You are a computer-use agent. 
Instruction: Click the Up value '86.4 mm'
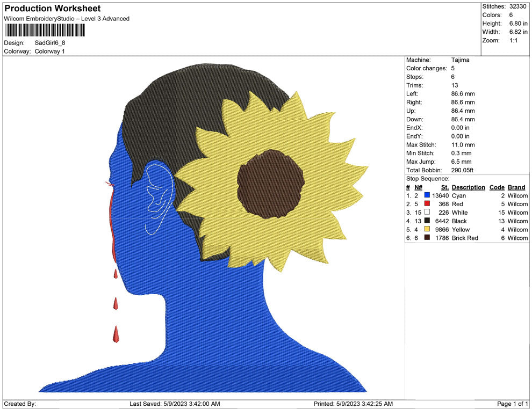pos(463,111)
